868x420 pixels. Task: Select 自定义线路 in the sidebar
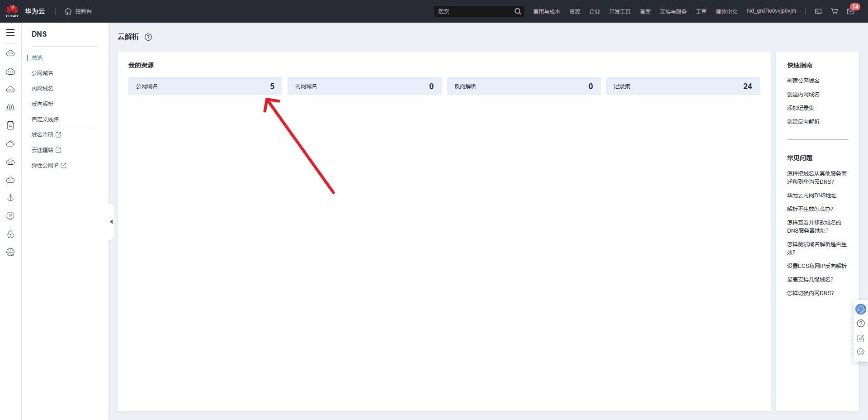tap(45, 119)
